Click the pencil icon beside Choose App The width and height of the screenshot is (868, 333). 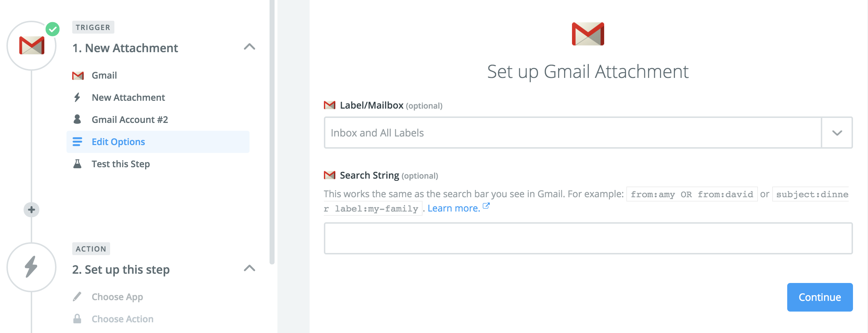77,297
